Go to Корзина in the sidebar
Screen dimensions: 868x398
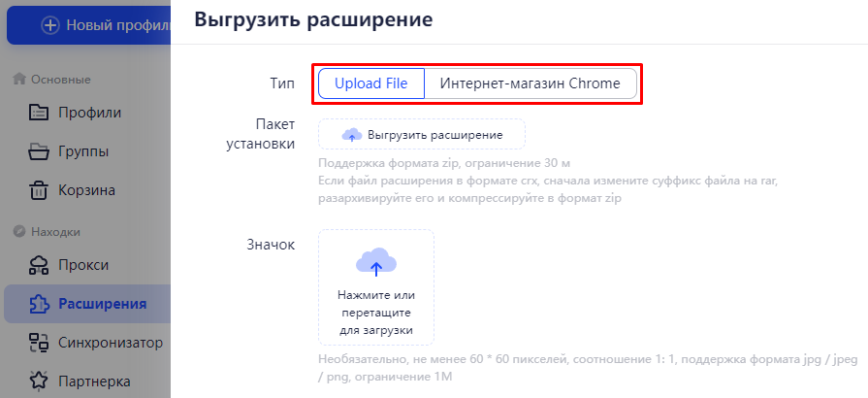[x=85, y=190]
